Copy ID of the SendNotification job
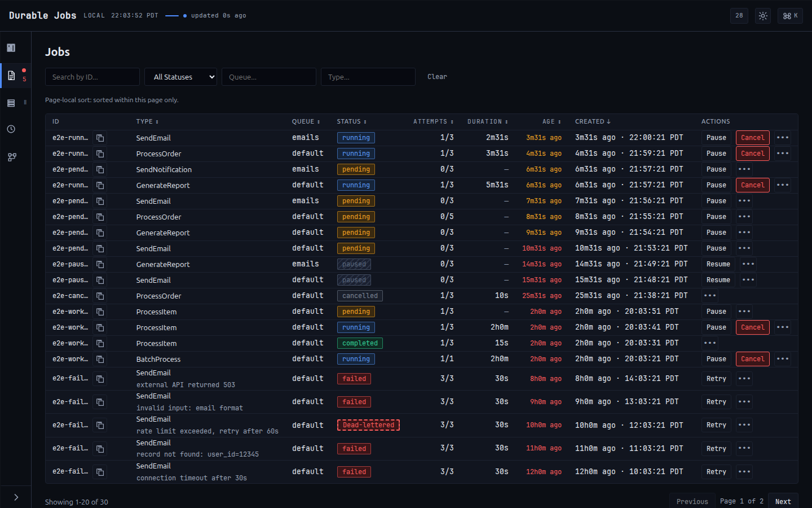The height and width of the screenshot is (508, 812). pos(100,169)
